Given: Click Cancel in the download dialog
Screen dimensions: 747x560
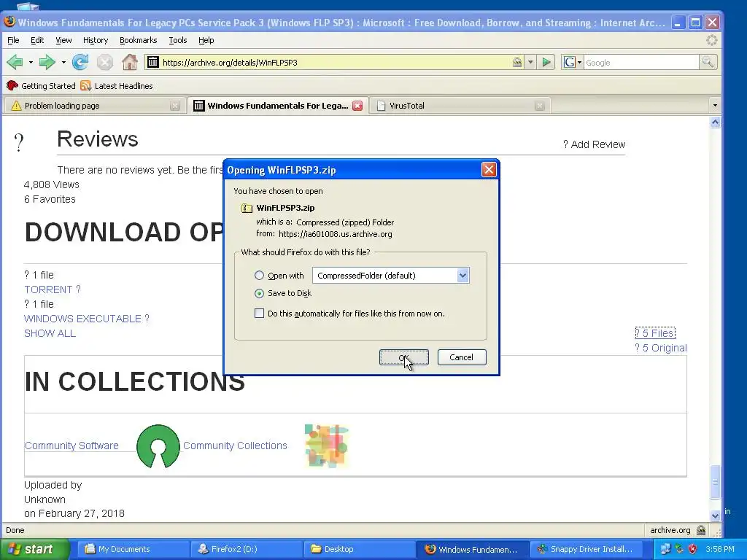Looking at the screenshot, I should click(462, 357).
